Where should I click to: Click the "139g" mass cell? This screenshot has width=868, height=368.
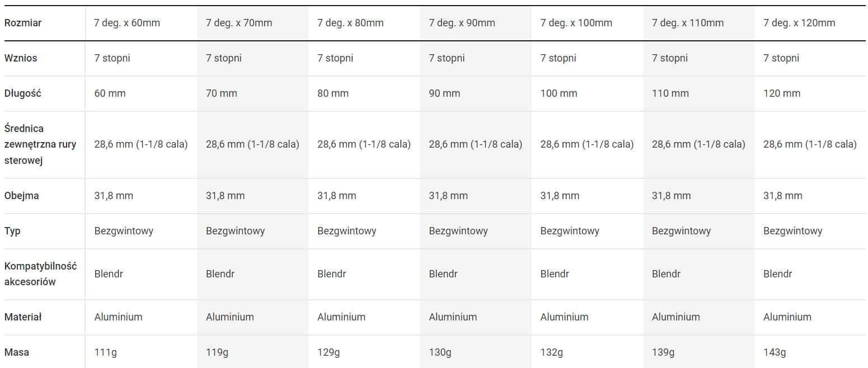[x=663, y=352]
